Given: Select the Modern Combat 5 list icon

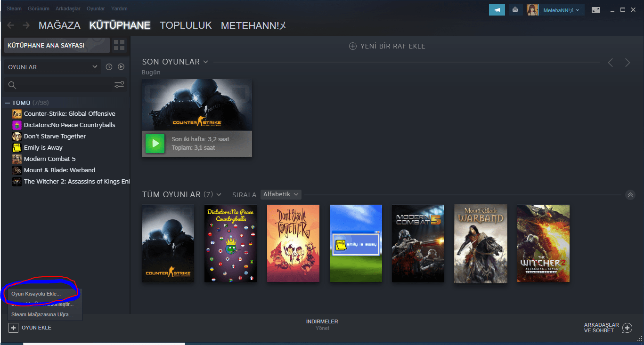Looking at the screenshot, I should pyautogui.click(x=17, y=159).
